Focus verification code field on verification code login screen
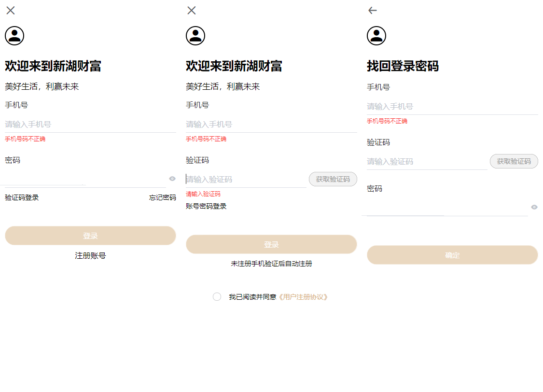Screen dimensions: 543x392 (x=246, y=180)
